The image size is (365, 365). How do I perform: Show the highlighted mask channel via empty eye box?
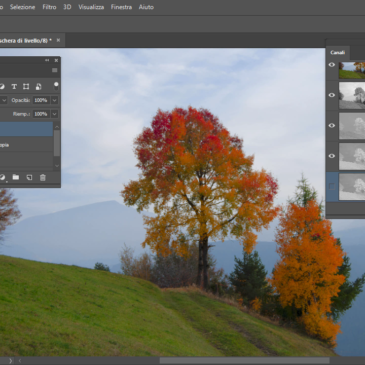click(332, 186)
